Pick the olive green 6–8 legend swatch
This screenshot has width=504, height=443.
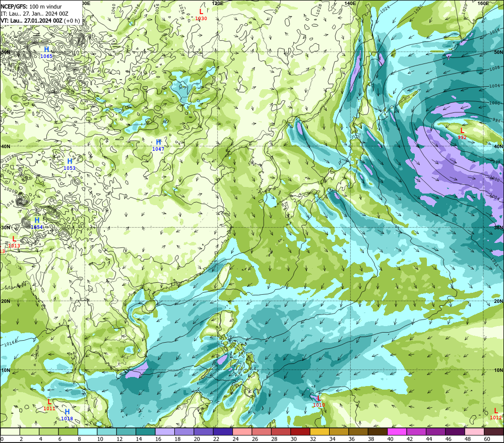click(68, 432)
